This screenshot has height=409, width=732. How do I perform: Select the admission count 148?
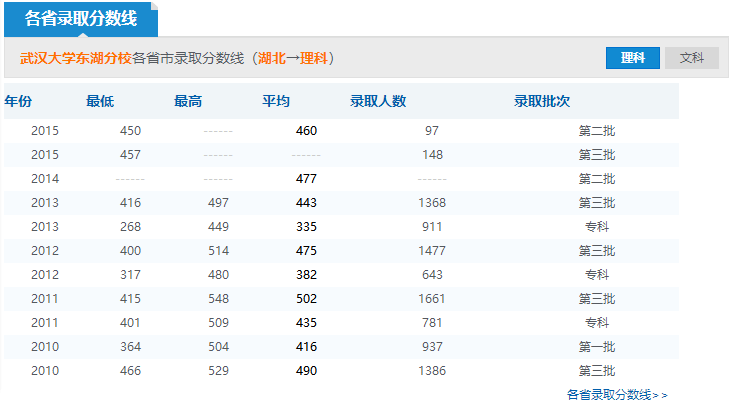(432, 155)
